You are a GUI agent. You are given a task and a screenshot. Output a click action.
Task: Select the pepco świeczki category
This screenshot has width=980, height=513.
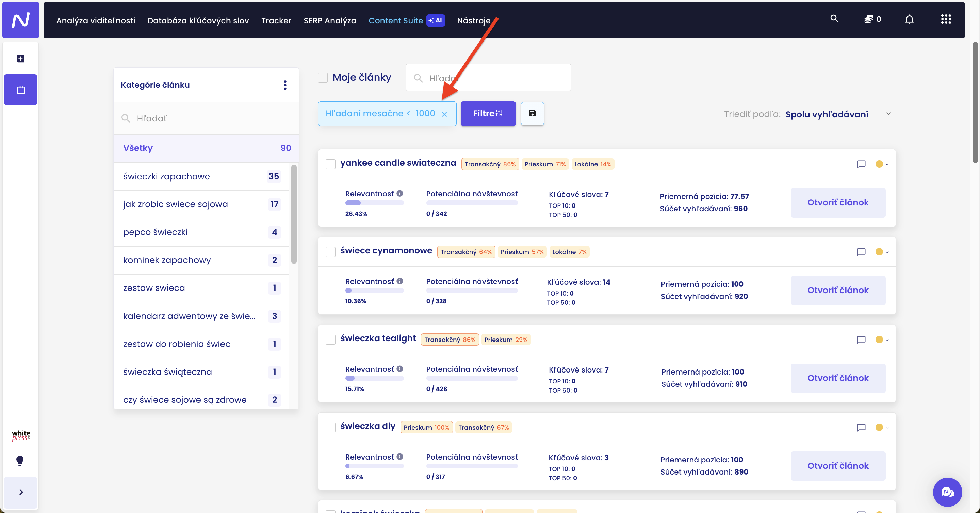tap(201, 232)
